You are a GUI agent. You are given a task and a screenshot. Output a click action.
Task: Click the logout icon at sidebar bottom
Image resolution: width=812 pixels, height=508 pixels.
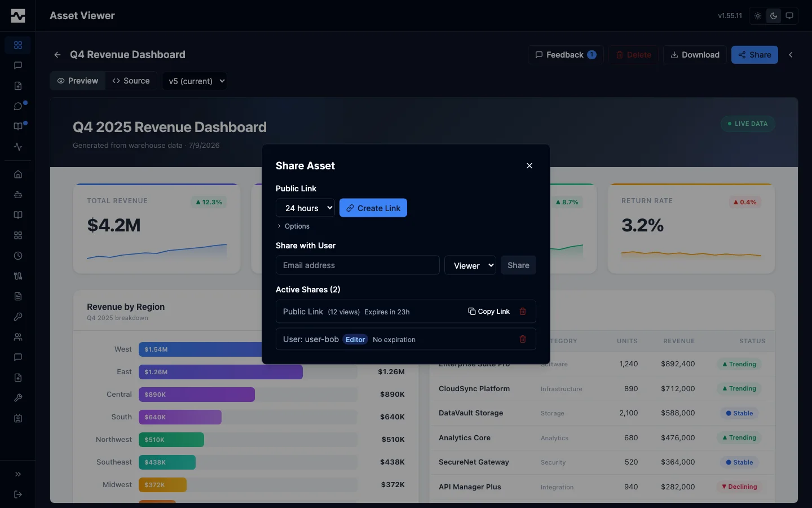[18, 494]
